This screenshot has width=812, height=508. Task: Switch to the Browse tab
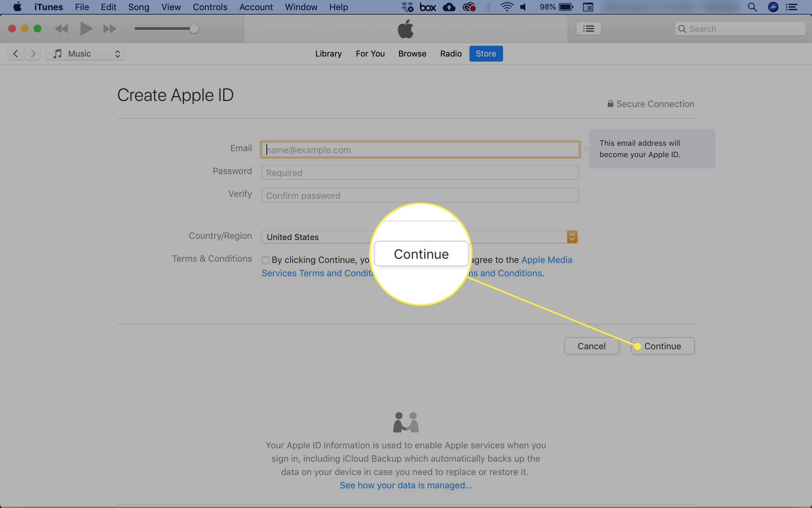[412, 54]
